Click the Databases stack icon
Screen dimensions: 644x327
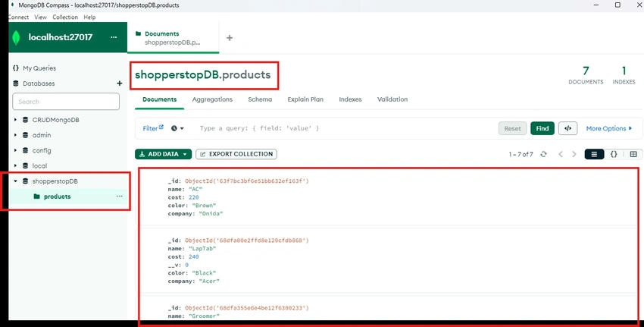tap(16, 83)
